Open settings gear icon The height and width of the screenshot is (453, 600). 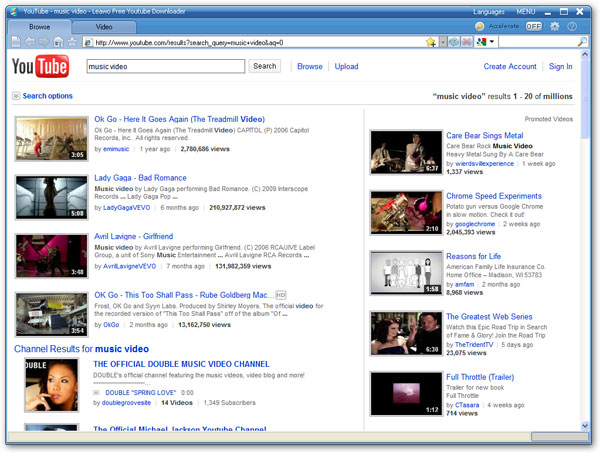(x=554, y=26)
